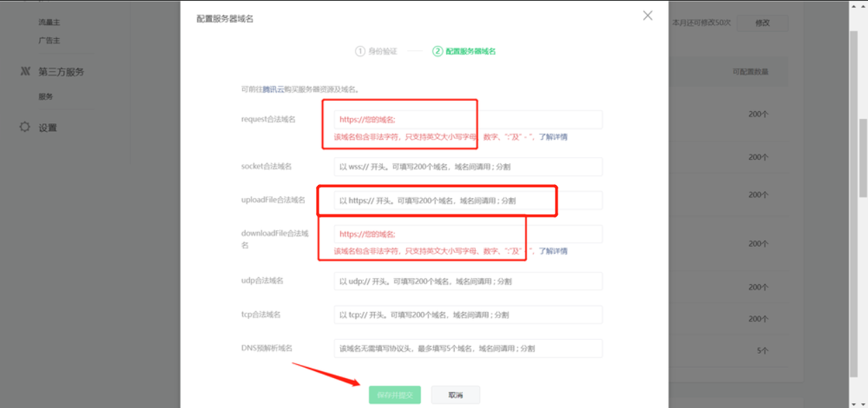
Task: Focus the socket合法域名 input field
Action: [x=467, y=167]
